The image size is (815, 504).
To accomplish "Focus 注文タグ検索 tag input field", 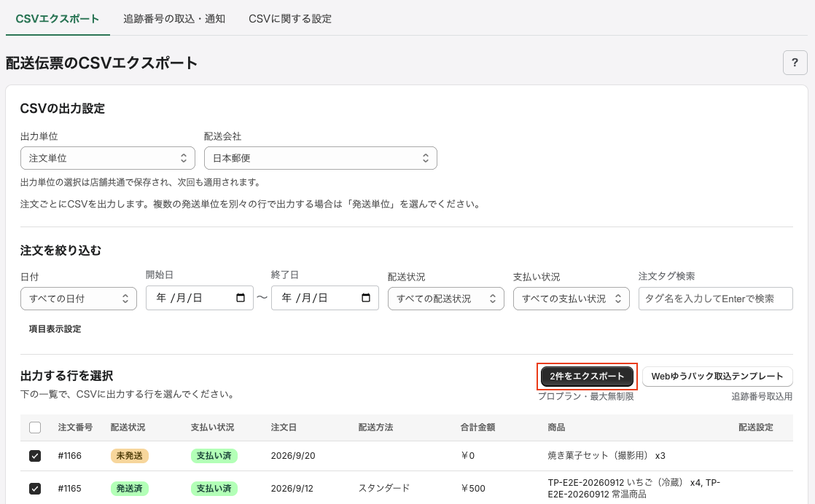I will 715,299.
